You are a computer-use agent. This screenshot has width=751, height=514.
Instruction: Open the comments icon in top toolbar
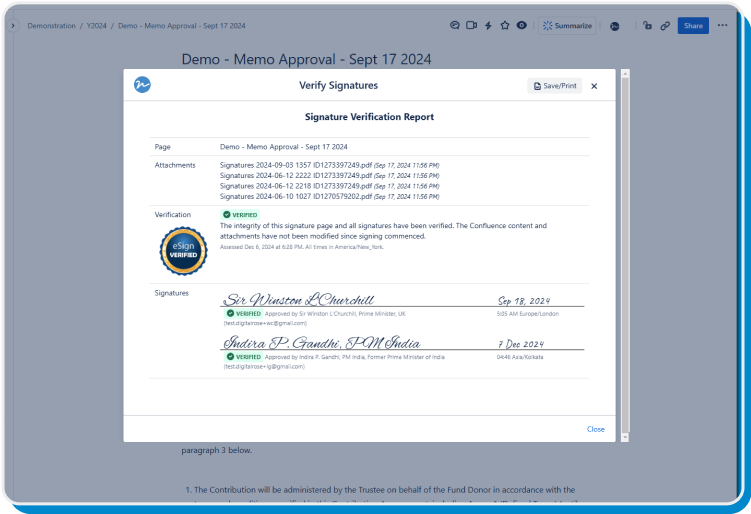(455, 25)
